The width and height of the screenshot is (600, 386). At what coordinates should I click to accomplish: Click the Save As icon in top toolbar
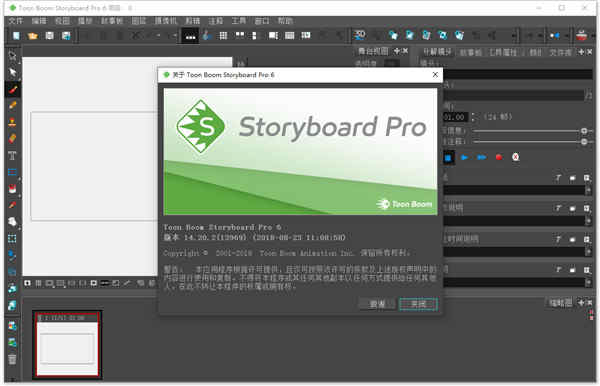(66, 36)
